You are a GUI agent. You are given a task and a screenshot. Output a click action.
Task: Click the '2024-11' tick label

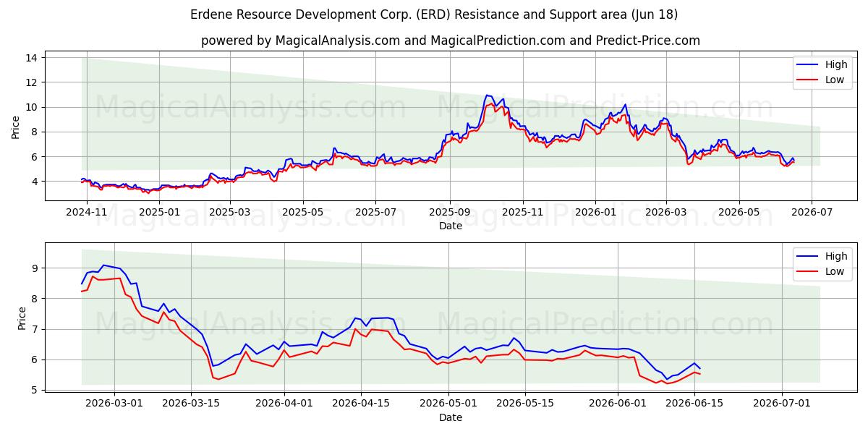coord(87,212)
